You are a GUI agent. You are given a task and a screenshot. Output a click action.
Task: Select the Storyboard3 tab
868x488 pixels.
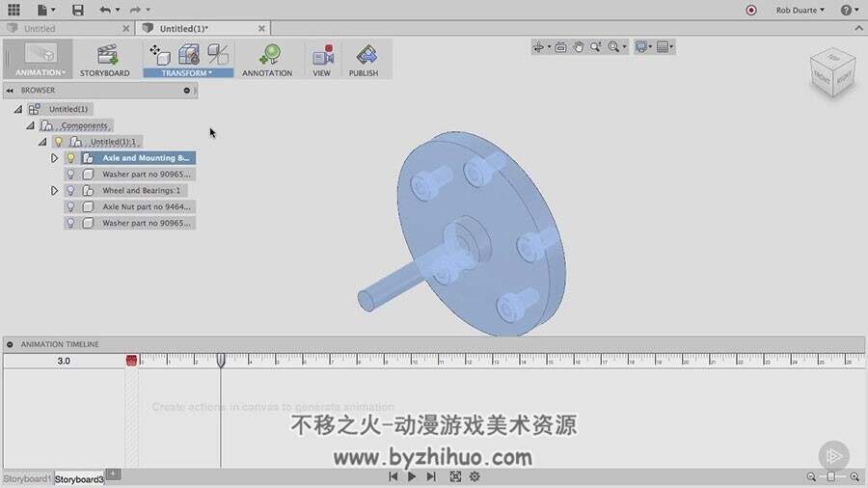point(79,478)
